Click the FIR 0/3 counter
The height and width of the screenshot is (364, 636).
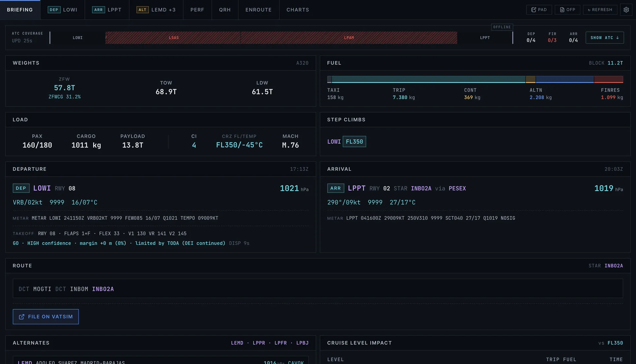[x=552, y=37]
